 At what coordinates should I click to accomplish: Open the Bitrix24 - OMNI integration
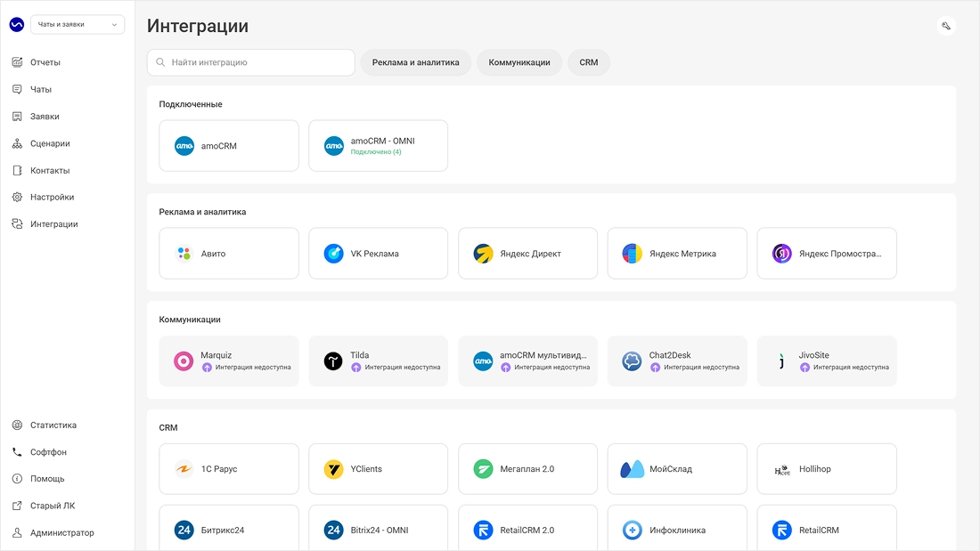(378, 528)
